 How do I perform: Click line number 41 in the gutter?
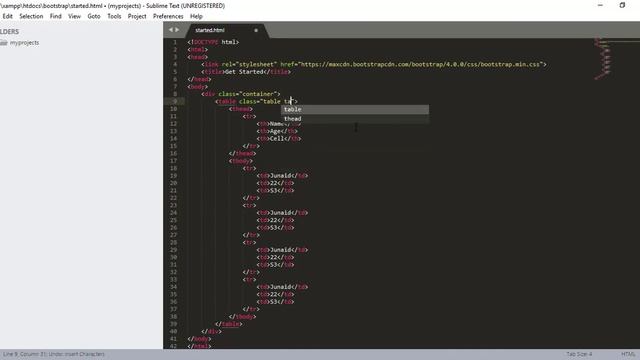click(x=173, y=339)
